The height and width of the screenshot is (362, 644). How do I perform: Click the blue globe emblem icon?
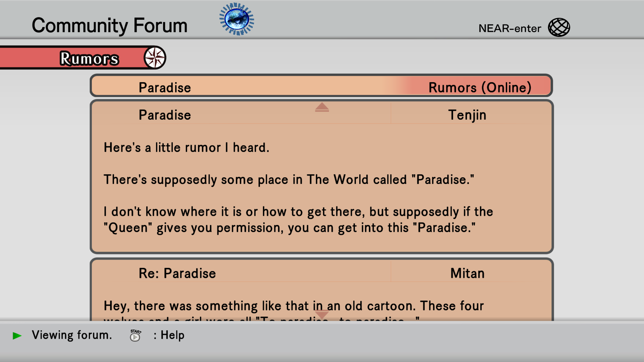point(237,19)
